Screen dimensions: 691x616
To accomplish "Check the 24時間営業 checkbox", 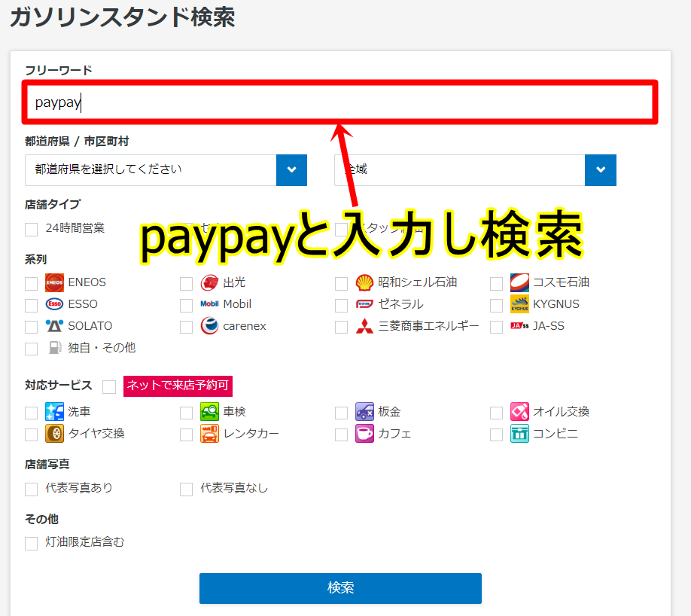I will tap(32, 229).
